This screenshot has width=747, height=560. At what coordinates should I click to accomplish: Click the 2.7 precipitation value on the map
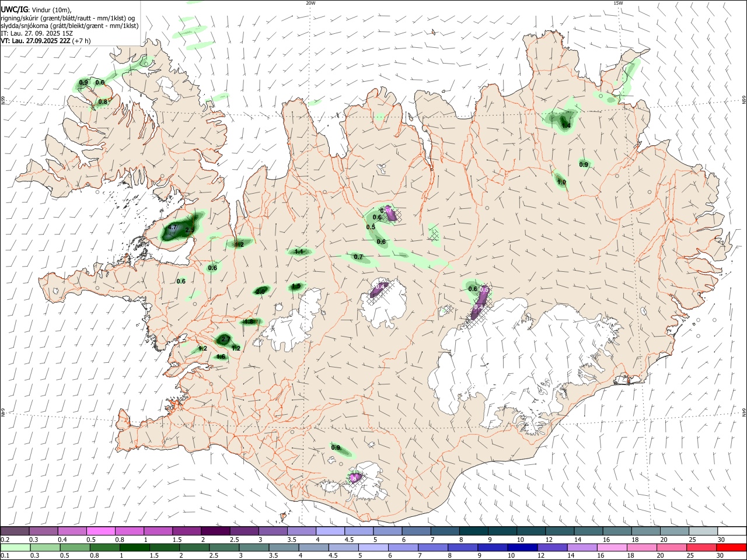pyautogui.click(x=226, y=339)
